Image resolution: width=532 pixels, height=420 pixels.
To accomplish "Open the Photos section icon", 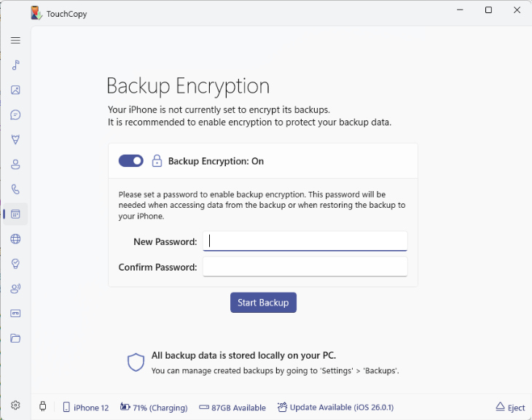I will pos(15,90).
